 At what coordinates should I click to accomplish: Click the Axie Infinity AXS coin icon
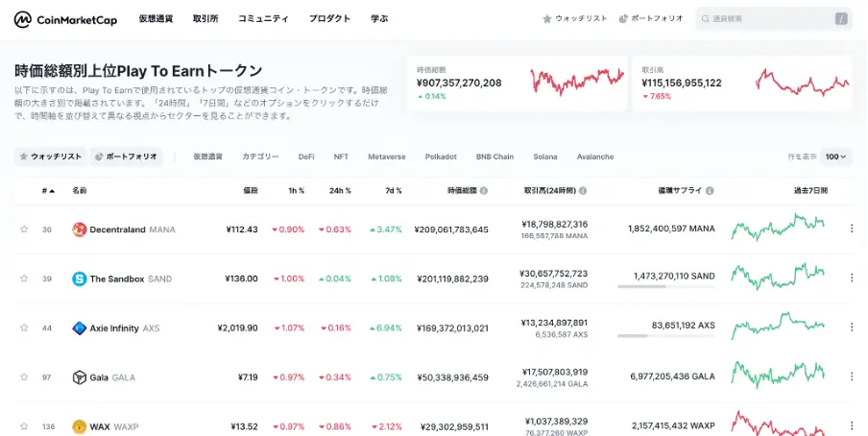(x=79, y=328)
